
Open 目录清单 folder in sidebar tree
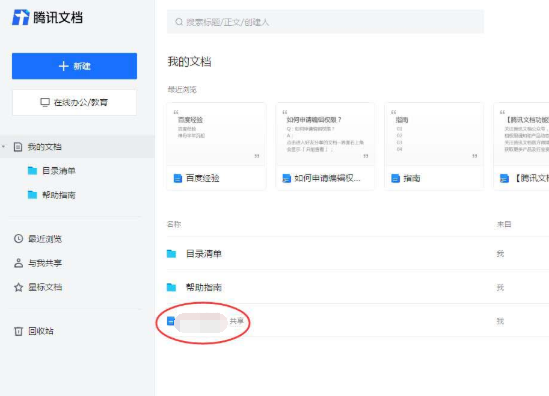tap(59, 171)
